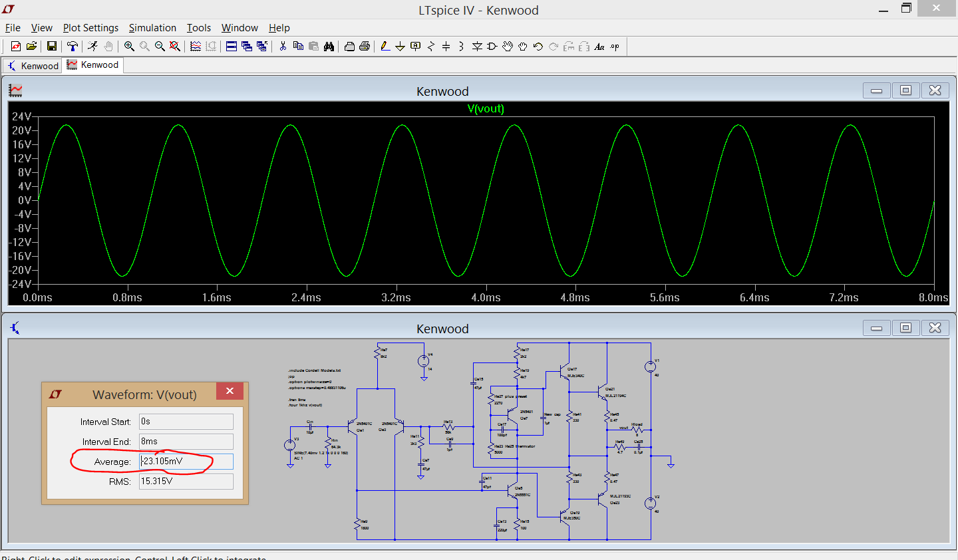The image size is (958, 560).
Task: Minimize the Kenwood schematic child window
Action: [x=876, y=328]
